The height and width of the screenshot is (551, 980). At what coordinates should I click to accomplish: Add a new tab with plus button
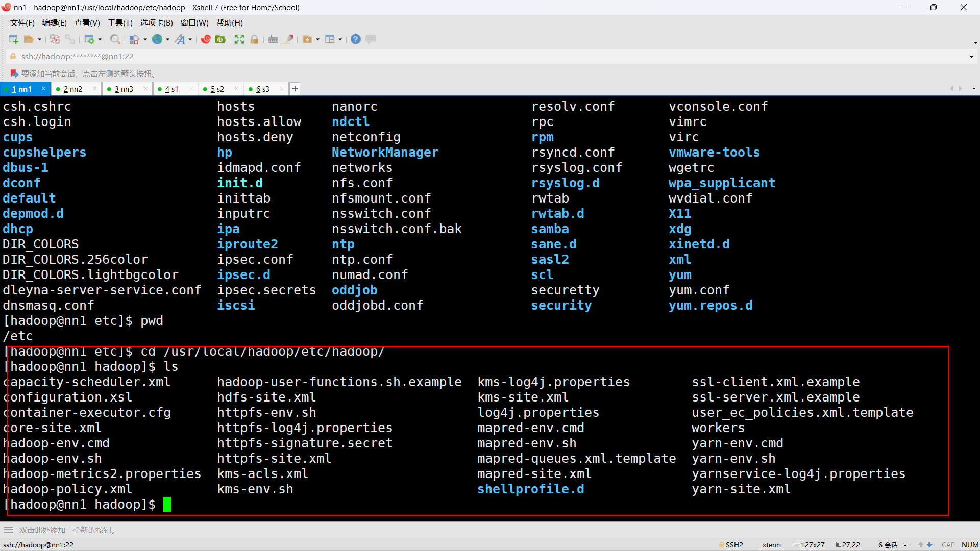click(295, 89)
